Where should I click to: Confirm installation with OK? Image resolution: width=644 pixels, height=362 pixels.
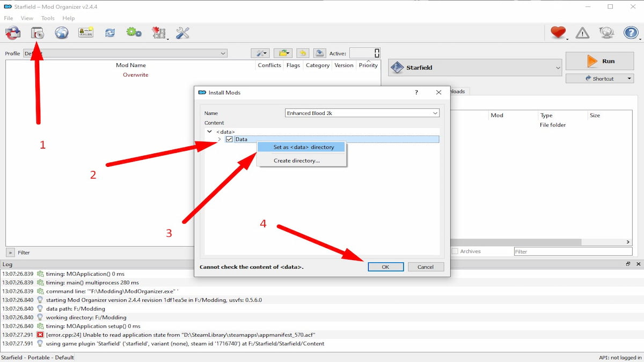385,267
